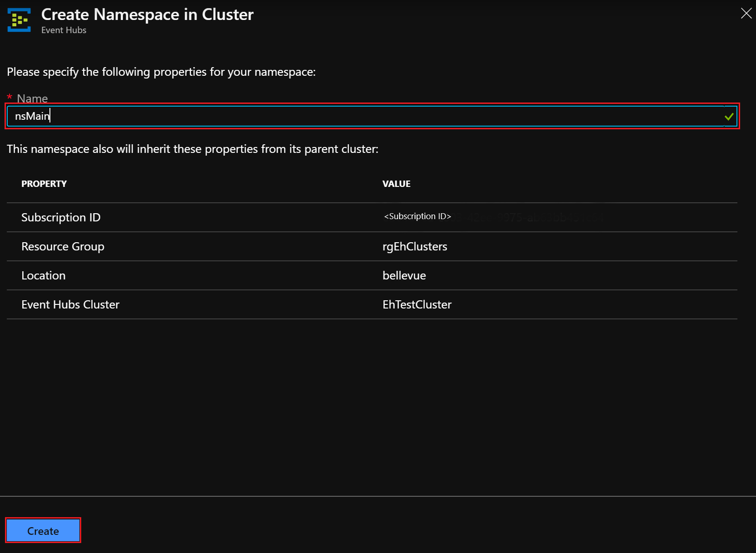This screenshot has height=553, width=756.
Task: Select the rgEhClusters resource group value
Action: pos(414,246)
